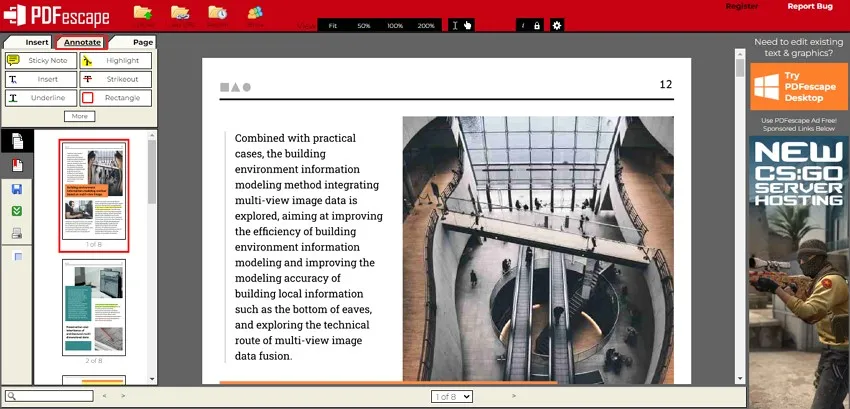Click the red PDF document sidebar icon
This screenshot has width=850, height=409.
click(17, 165)
